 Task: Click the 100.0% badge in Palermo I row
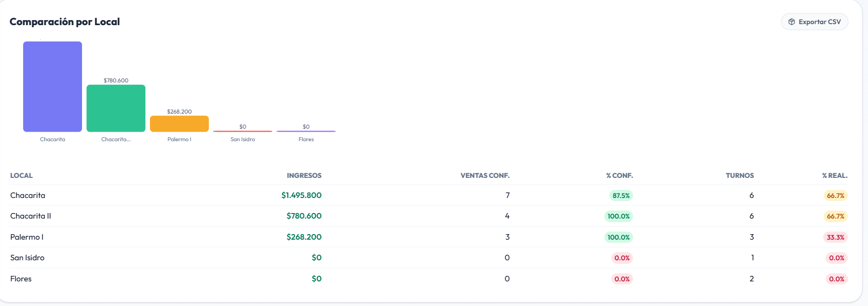point(618,237)
